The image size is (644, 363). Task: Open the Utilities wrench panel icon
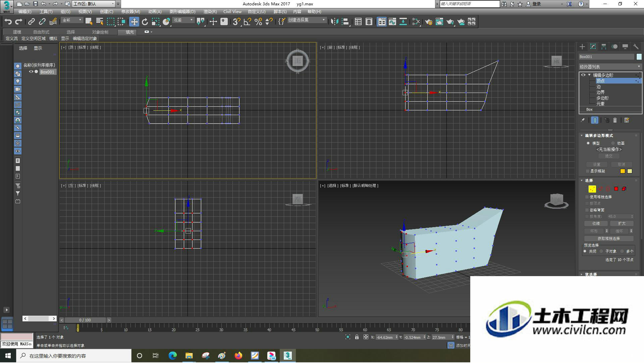(636, 47)
